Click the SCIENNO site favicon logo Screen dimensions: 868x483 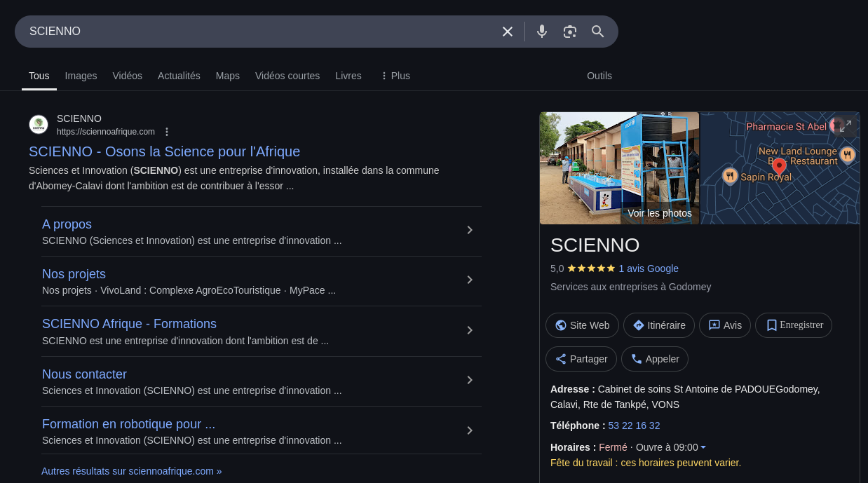(x=39, y=125)
